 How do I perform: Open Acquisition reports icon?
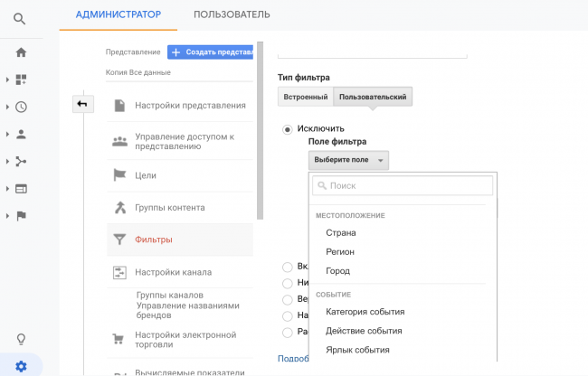tap(21, 161)
